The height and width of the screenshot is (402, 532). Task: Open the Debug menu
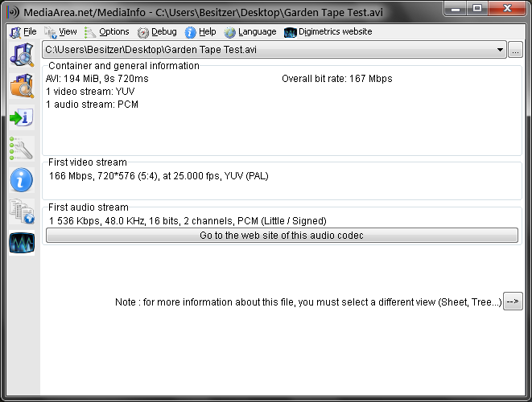click(157, 32)
